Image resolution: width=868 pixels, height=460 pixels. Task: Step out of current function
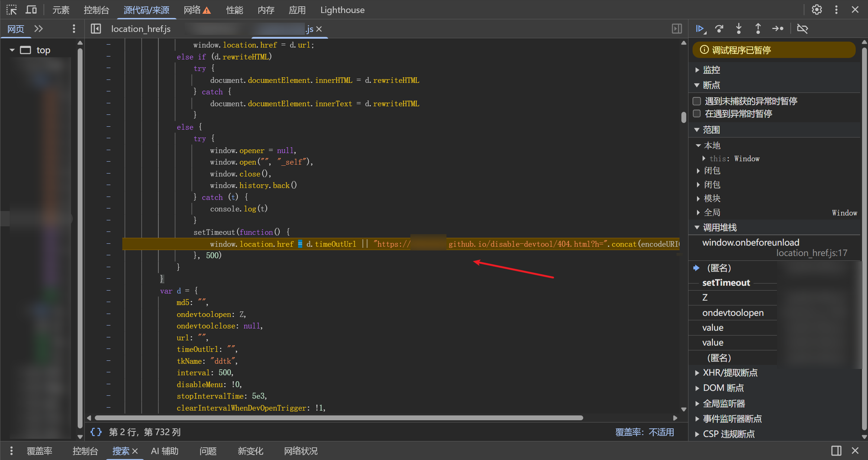pos(758,29)
